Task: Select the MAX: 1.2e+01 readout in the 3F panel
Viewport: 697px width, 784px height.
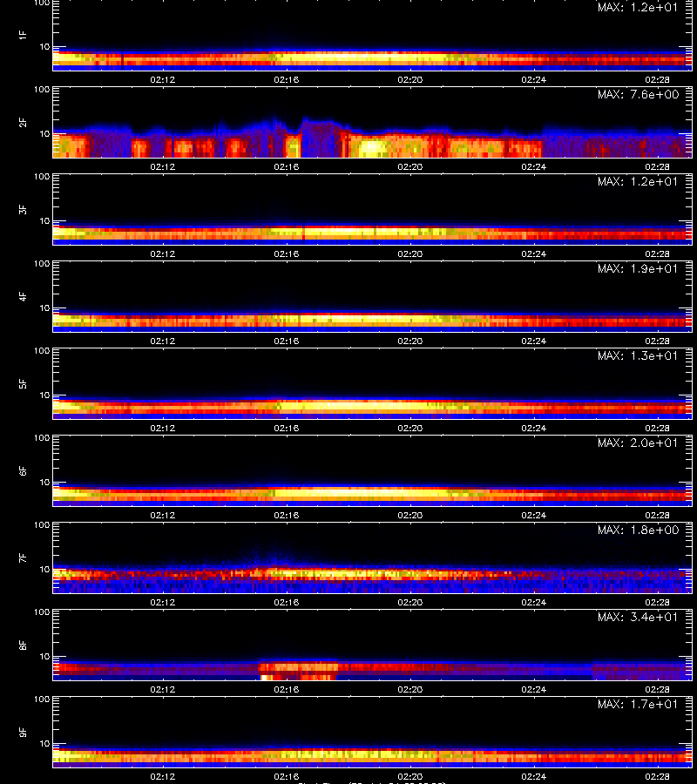Action: (638, 181)
